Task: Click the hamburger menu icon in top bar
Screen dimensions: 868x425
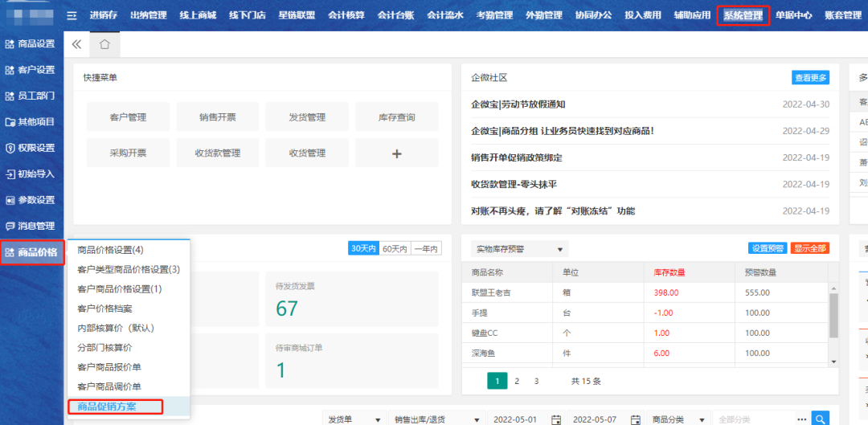Action: click(x=72, y=15)
